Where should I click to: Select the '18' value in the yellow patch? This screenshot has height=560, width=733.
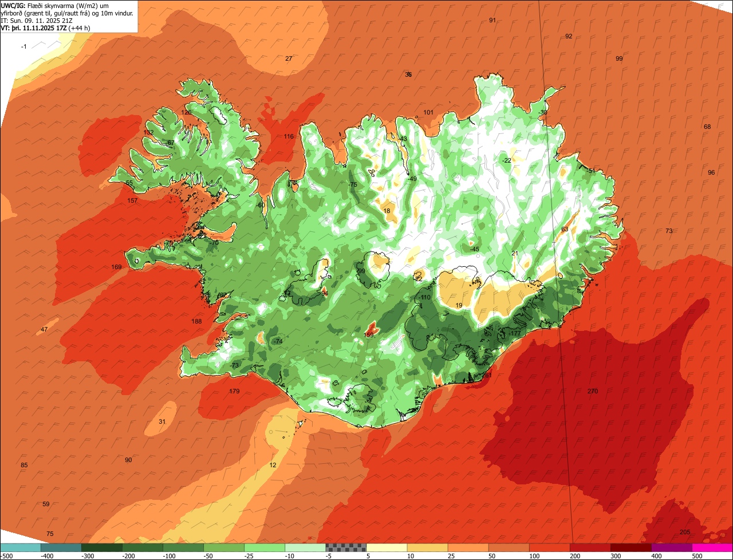click(x=387, y=211)
